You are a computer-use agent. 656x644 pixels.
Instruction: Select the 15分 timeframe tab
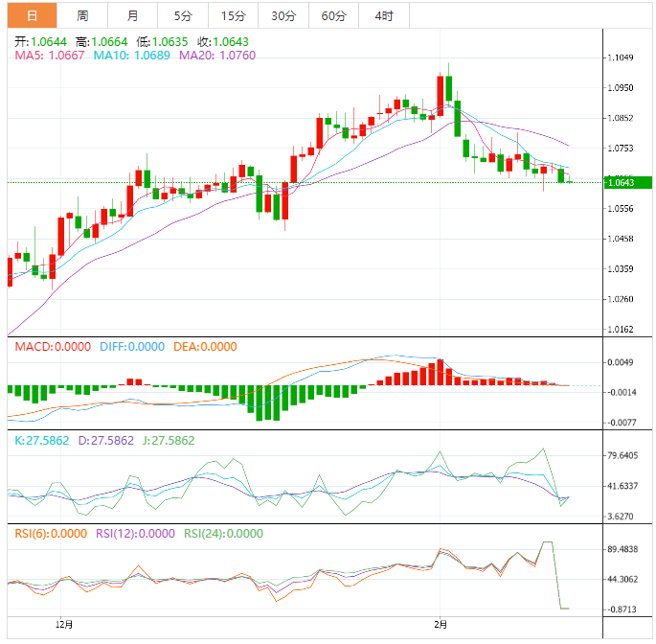point(233,15)
